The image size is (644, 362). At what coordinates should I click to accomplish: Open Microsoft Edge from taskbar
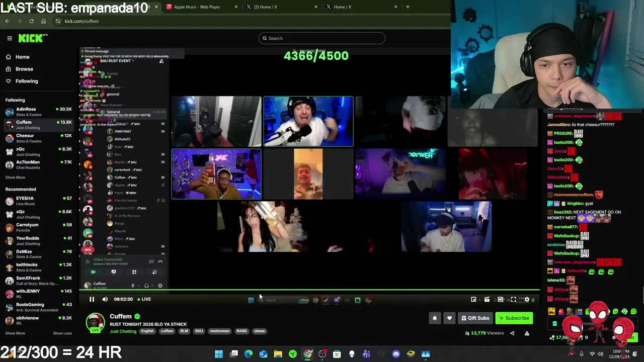click(249, 354)
